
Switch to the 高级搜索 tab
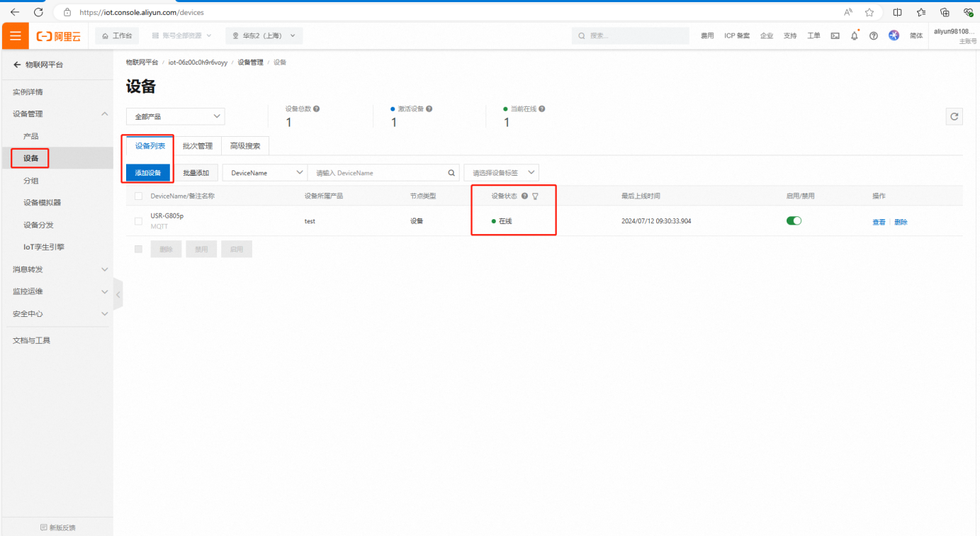click(245, 146)
